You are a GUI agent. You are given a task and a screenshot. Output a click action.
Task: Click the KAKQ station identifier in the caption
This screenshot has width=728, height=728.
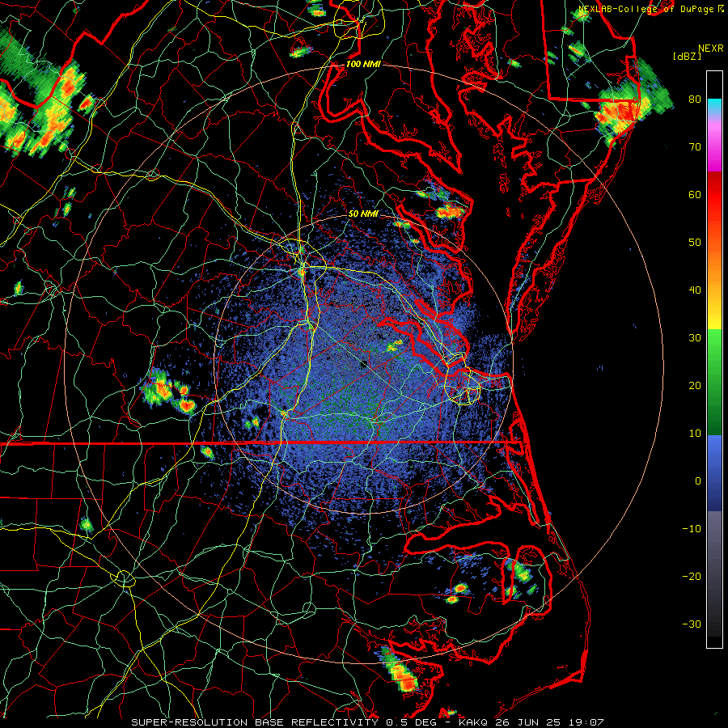(473, 722)
